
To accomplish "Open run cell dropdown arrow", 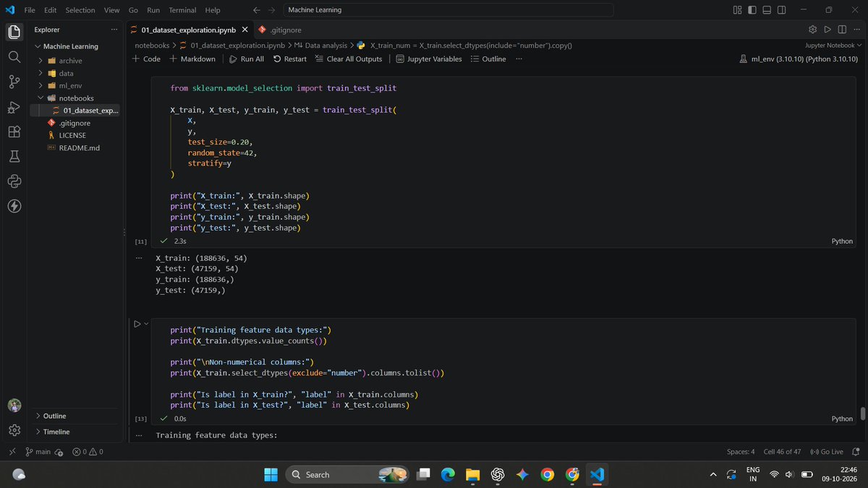I will tap(147, 324).
